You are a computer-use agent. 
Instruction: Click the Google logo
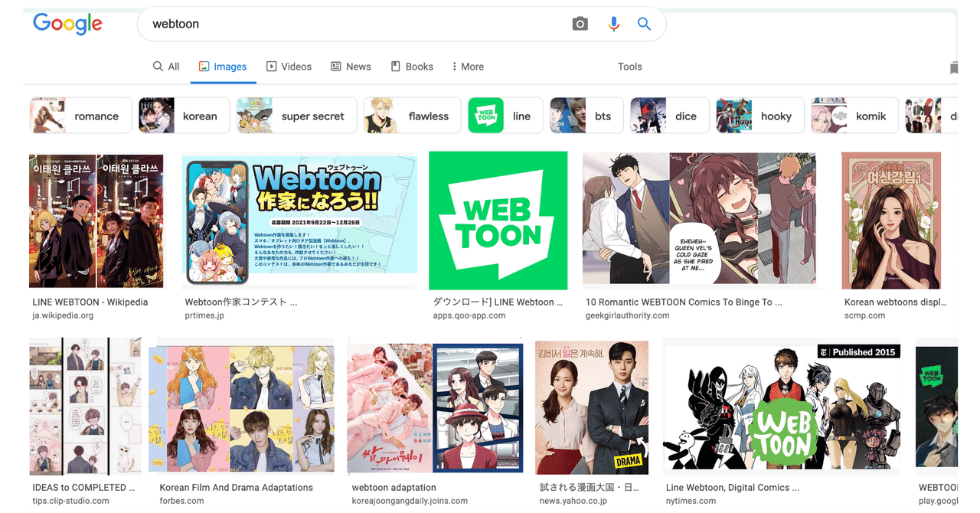pos(67,24)
